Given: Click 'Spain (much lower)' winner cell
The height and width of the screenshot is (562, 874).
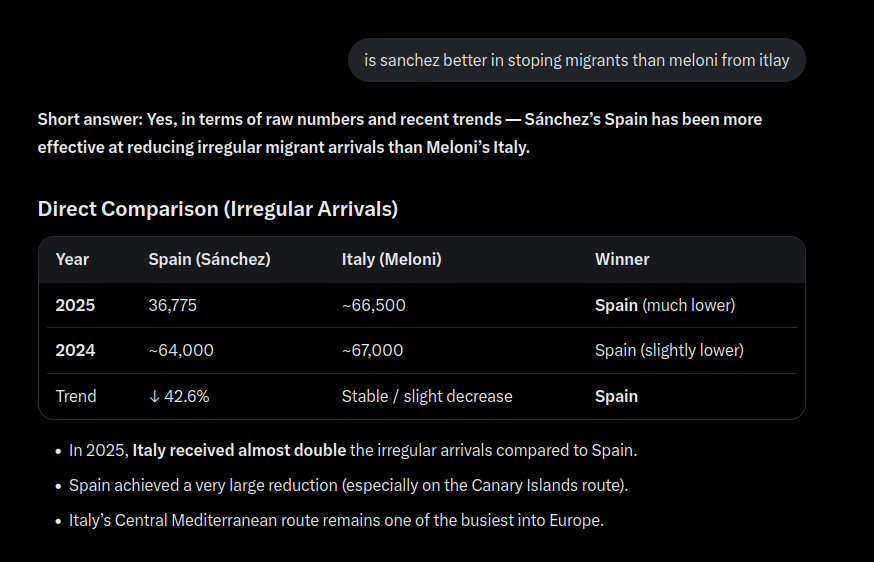Looking at the screenshot, I should (x=665, y=305).
